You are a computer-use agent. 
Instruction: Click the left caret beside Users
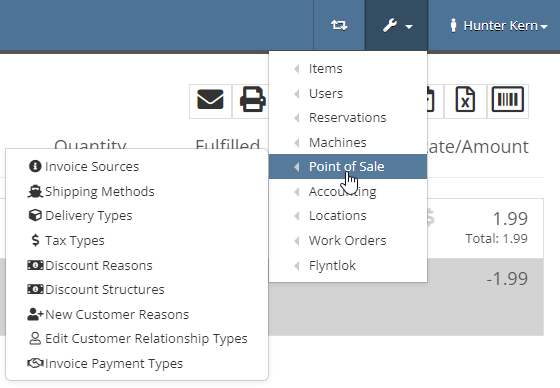click(296, 93)
